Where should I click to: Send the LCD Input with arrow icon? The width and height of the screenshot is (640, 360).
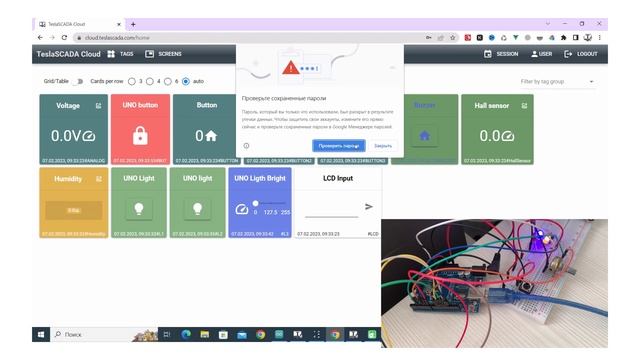369,207
